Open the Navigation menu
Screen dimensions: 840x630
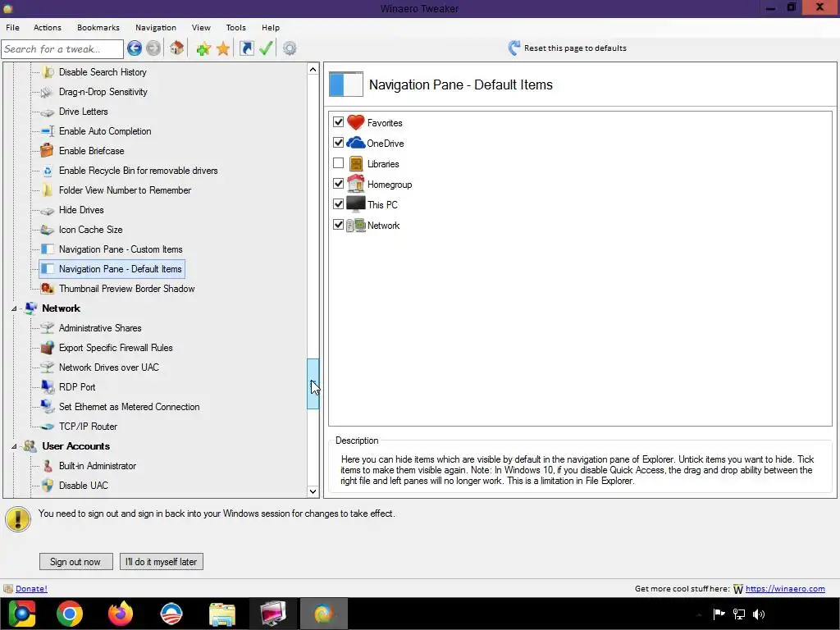[155, 27]
